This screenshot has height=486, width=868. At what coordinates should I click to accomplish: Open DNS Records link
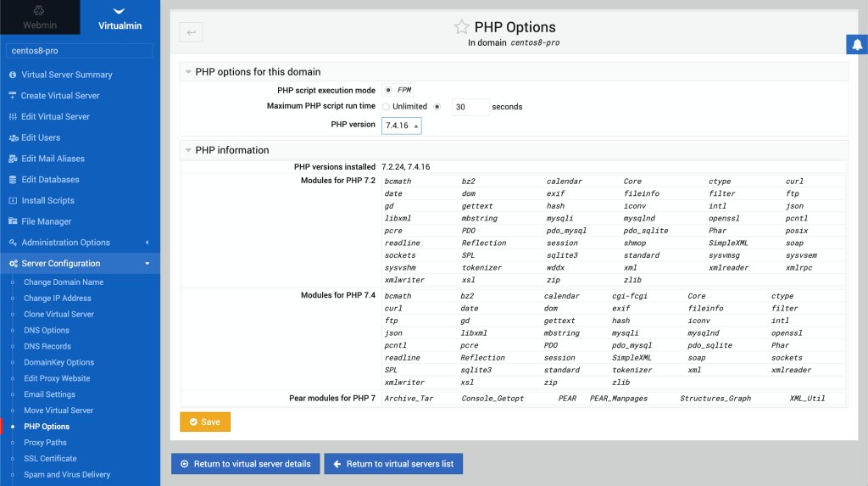[x=47, y=346]
